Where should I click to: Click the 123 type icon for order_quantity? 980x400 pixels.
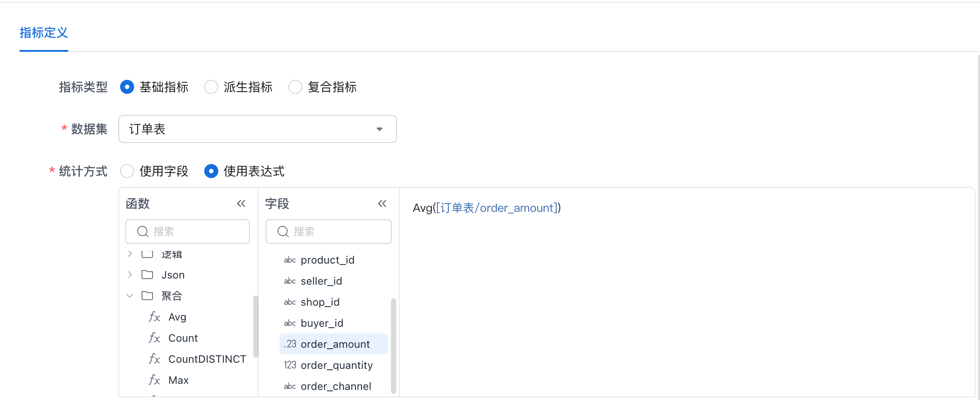(x=290, y=365)
